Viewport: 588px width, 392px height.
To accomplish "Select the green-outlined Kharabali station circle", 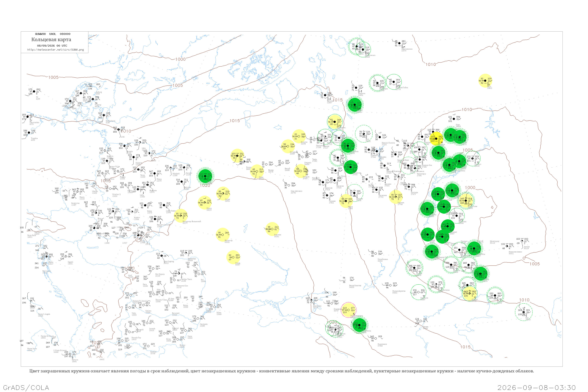I will tap(418, 292).
